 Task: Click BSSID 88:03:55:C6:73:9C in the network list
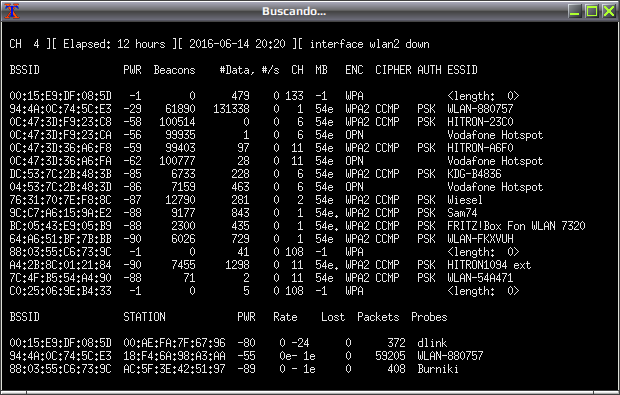coord(60,252)
